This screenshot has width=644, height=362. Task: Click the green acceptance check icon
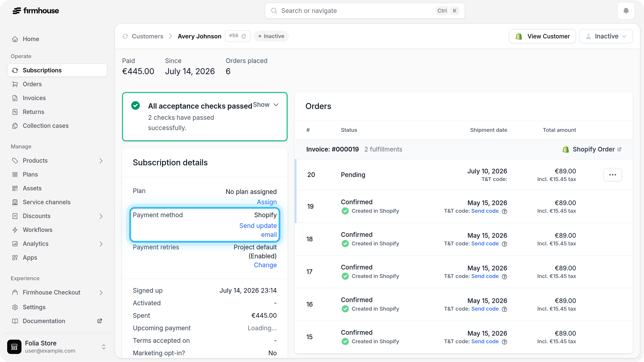click(x=136, y=105)
